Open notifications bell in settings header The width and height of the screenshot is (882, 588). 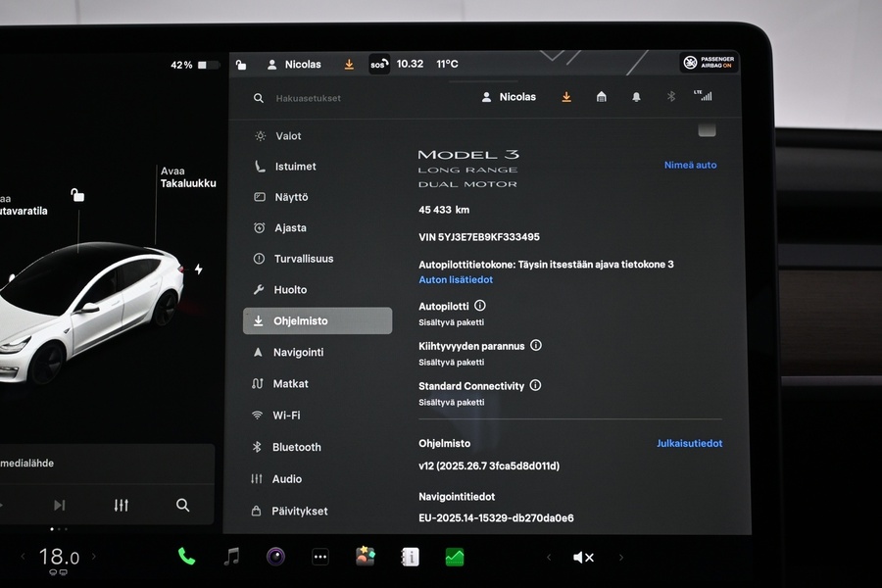coord(636,97)
